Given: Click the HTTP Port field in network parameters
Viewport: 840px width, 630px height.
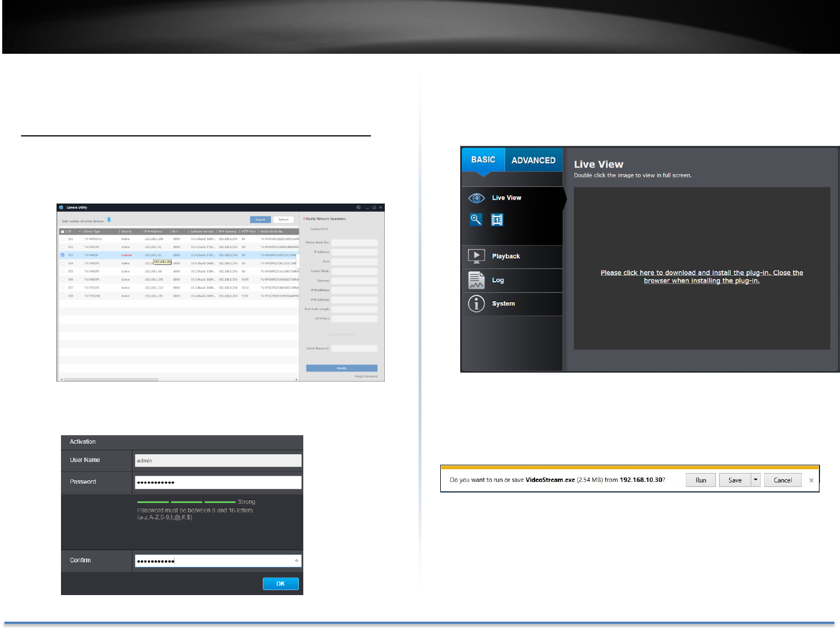Looking at the screenshot, I should 354,319.
